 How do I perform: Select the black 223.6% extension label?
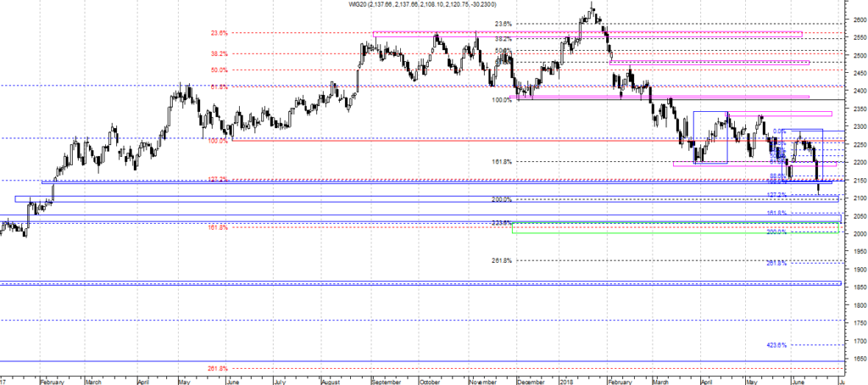[501, 223]
